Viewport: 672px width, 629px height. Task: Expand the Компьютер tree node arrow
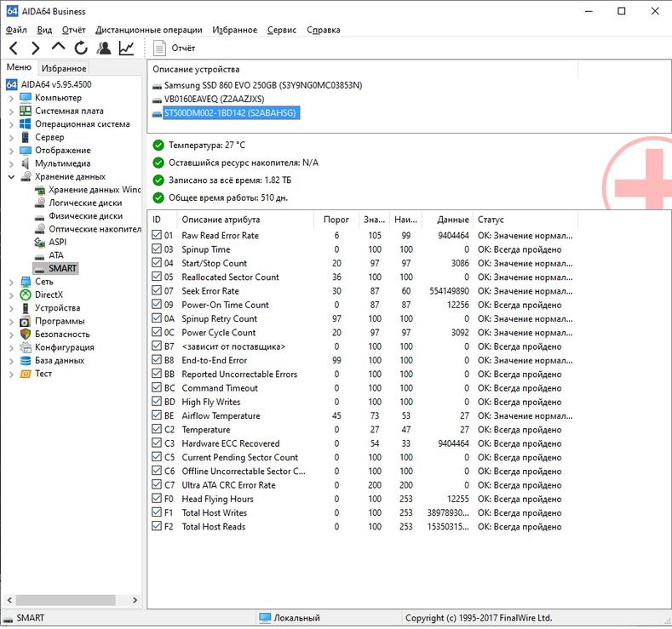tap(12, 99)
